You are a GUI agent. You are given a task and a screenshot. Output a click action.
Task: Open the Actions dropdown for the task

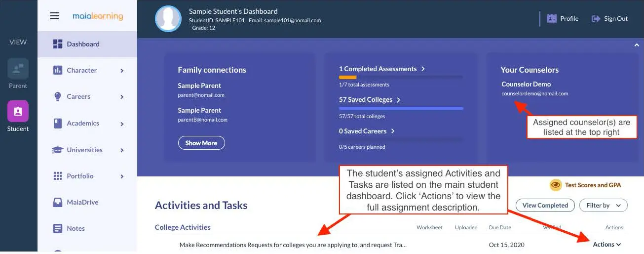[x=606, y=244]
